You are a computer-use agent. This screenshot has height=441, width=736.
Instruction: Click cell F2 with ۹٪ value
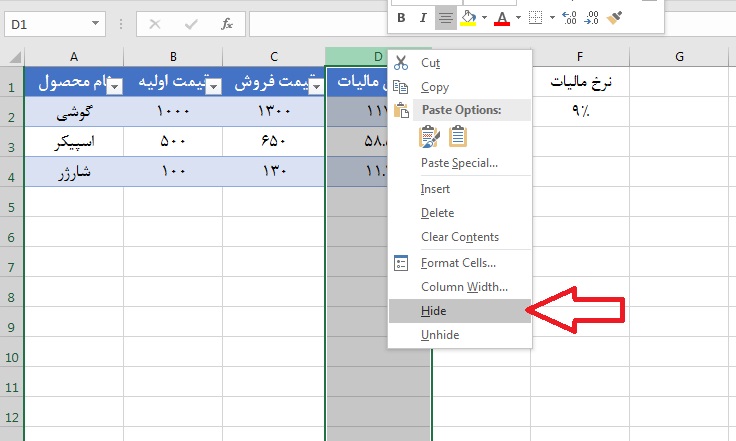(580, 111)
